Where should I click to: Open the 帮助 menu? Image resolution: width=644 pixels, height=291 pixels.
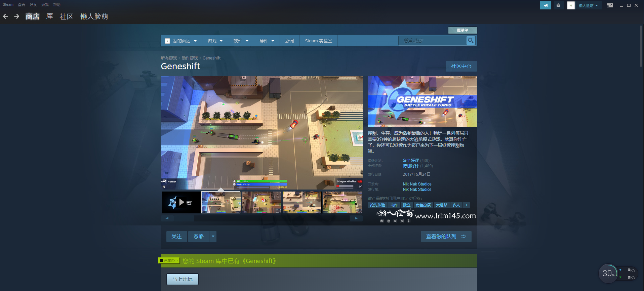pyautogui.click(x=57, y=5)
